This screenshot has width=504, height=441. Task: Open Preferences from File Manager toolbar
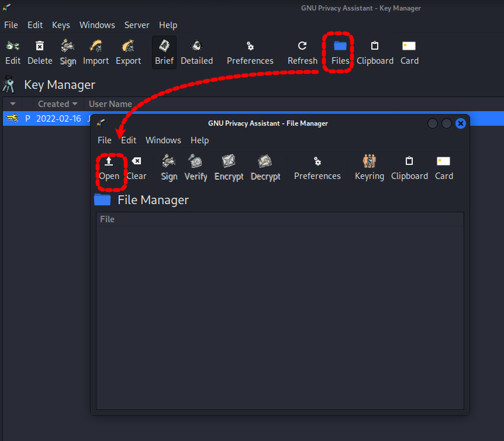tap(317, 168)
